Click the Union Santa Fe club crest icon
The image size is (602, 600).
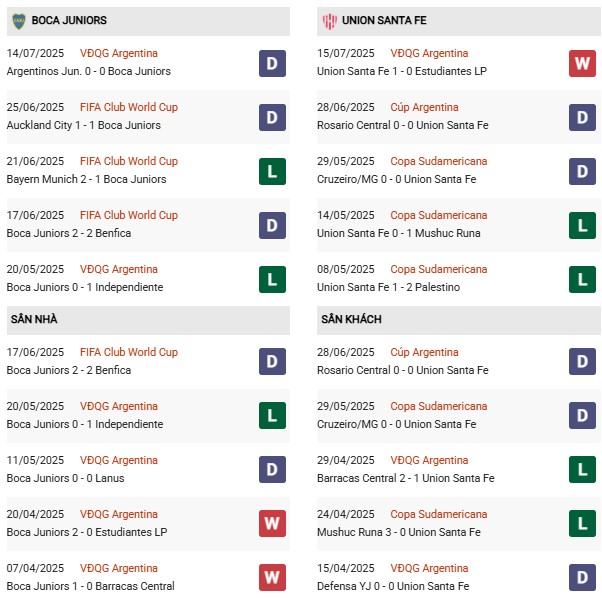click(x=329, y=20)
